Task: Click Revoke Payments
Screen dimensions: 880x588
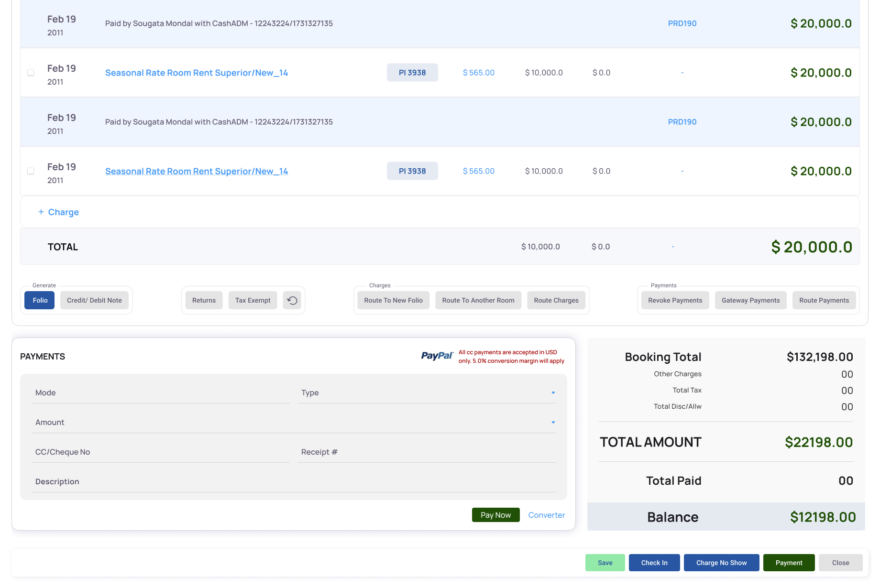Action: [x=675, y=300]
